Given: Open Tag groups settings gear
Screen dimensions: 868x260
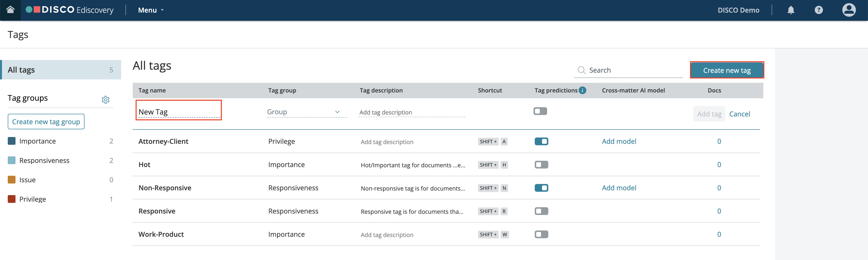Looking at the screenshot, I should tap(106, 99).
